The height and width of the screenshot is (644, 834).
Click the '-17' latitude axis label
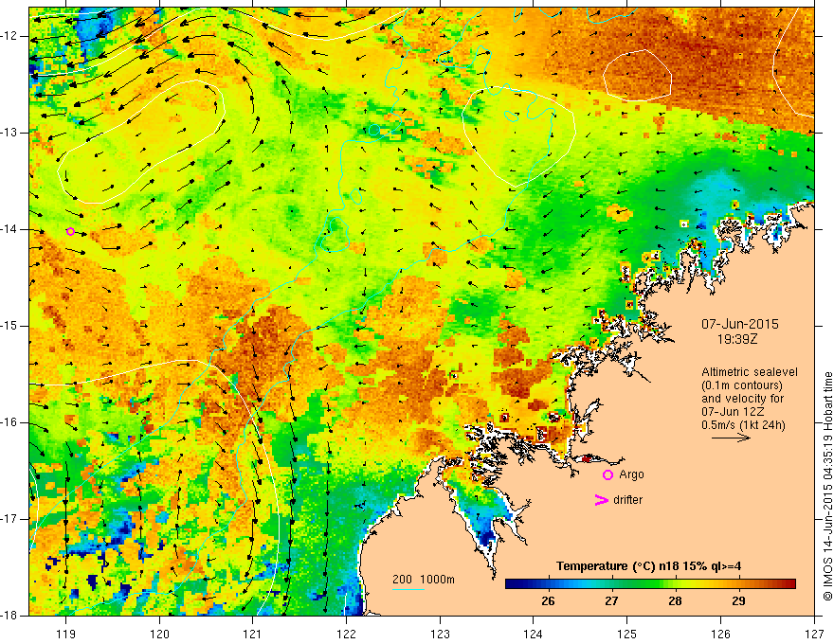click(9, 519)
